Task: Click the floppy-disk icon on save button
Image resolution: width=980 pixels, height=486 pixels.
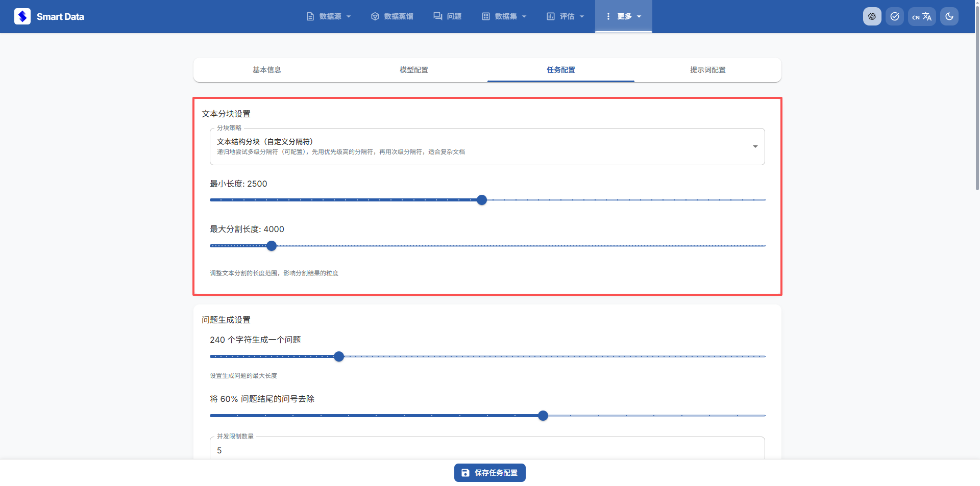Action: click(465, 473)
